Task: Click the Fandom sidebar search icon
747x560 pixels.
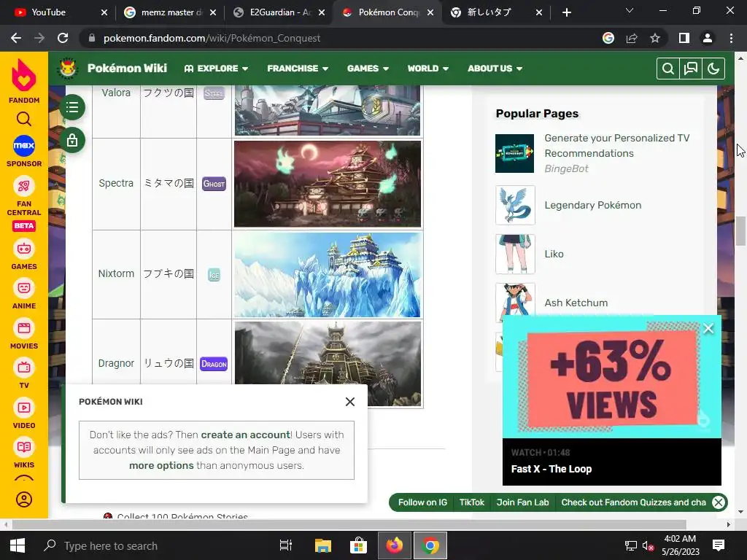Action: [24, 119]
